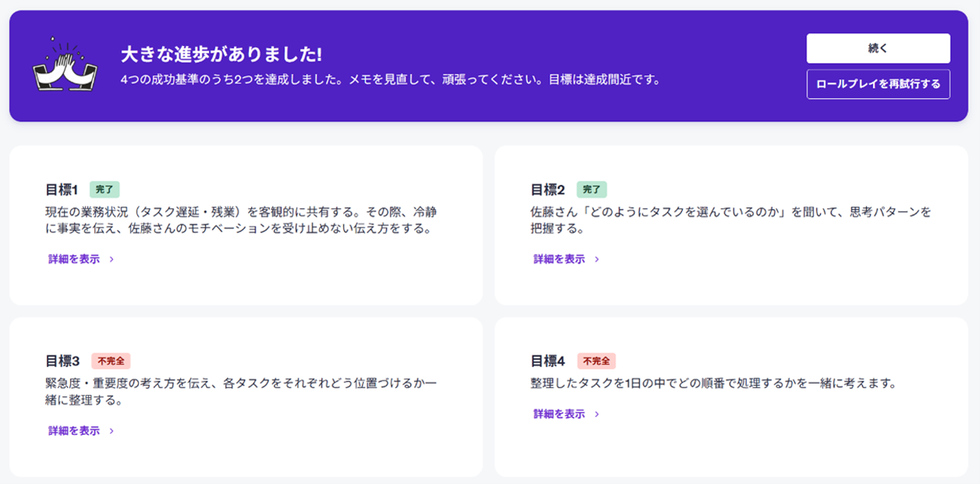Screen dimensions: 980x484
Task: Open 詳細を表示 link under 目標4
Action: click(x=559, y=414)
